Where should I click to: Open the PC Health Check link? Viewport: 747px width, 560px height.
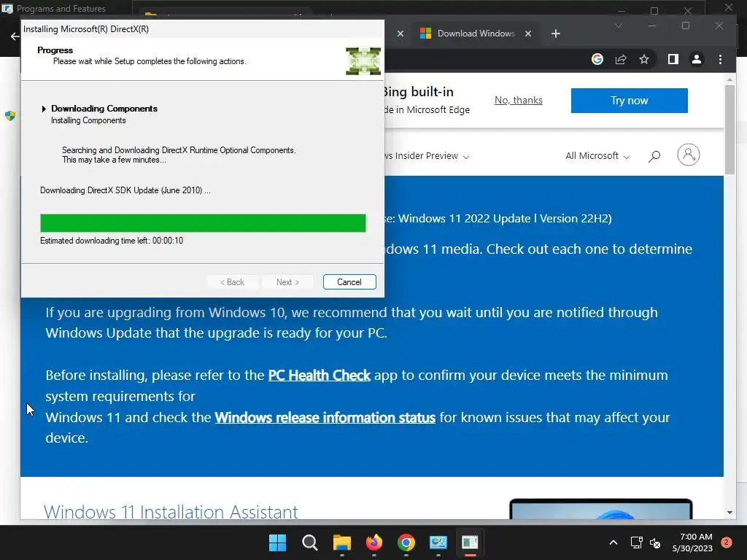coord(320,376)
